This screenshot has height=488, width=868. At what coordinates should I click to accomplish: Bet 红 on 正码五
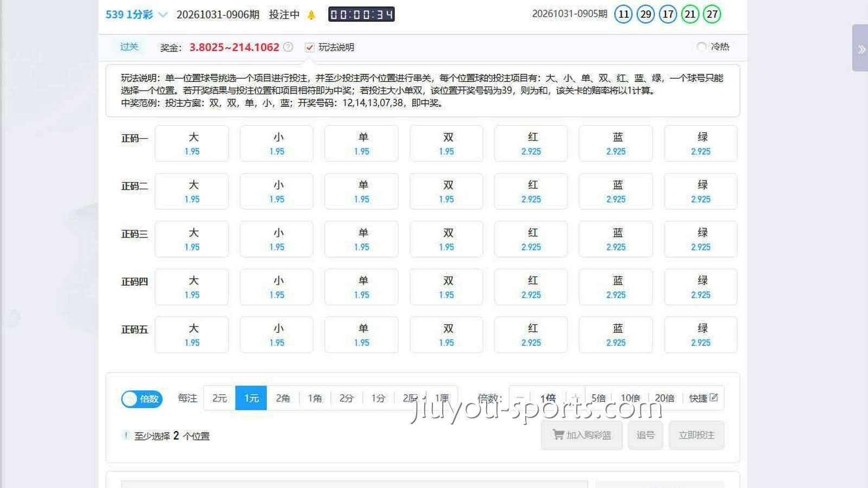[531, 335]
